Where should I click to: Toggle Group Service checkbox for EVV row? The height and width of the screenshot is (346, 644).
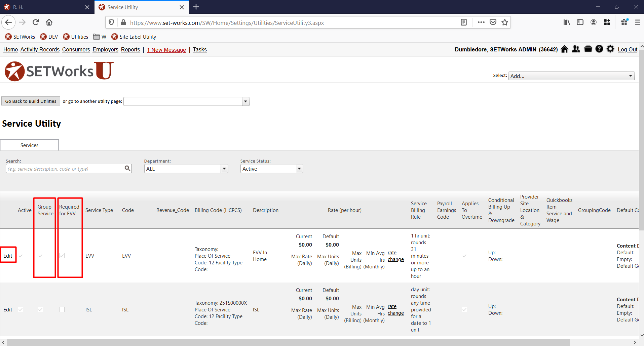(40, 256)
